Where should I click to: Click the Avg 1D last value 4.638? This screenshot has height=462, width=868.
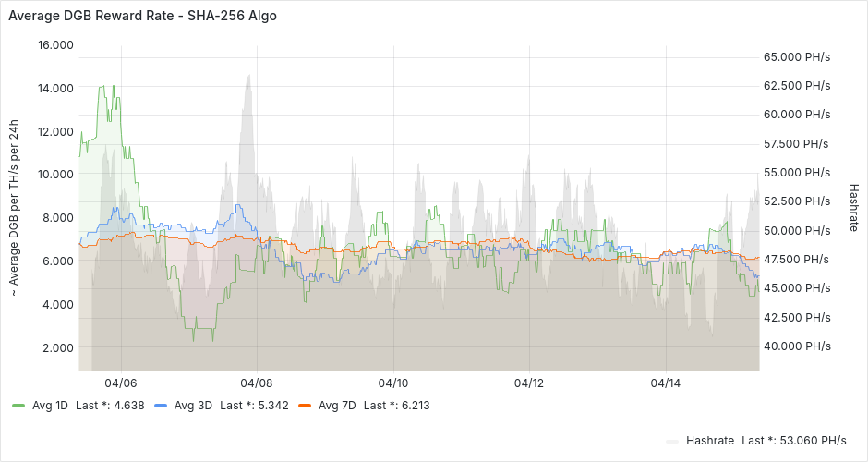tap(131, 406)
